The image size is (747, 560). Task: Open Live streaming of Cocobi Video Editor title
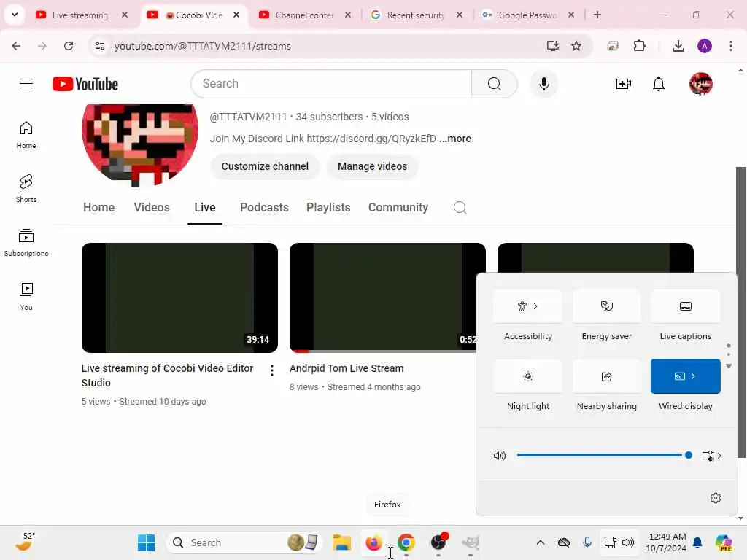[x=167, y=376]
